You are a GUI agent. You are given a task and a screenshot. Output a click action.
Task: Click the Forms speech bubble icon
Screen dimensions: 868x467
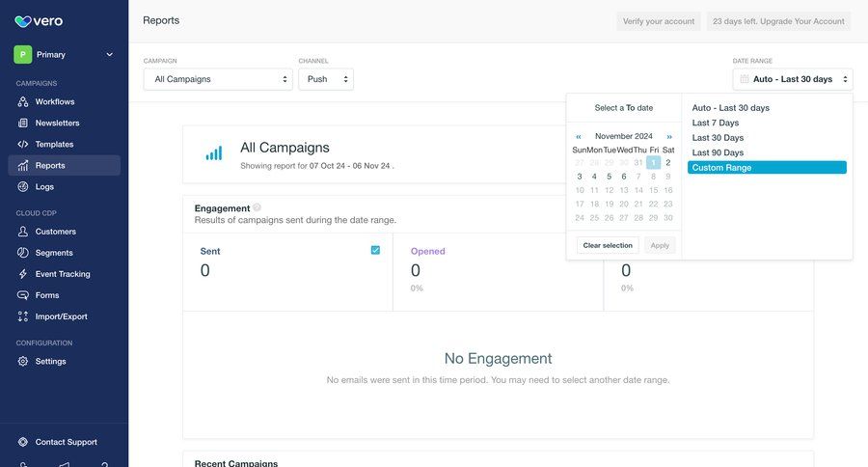[x=23, y=295]
